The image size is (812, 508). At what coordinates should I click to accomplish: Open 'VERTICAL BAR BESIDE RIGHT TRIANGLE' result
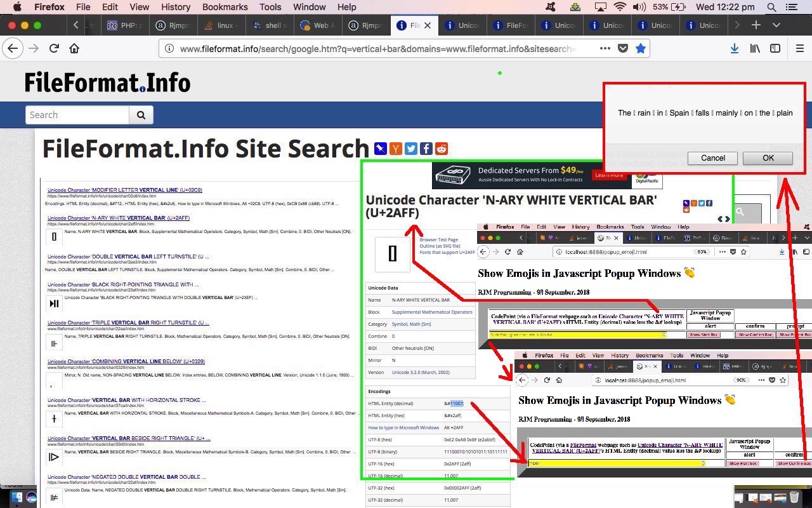[129, 438]
